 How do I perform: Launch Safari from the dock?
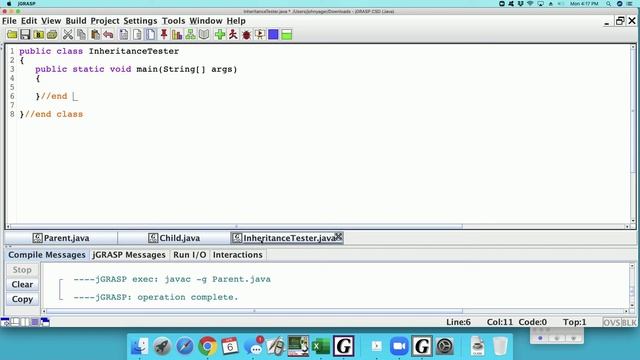pos(184,346)
